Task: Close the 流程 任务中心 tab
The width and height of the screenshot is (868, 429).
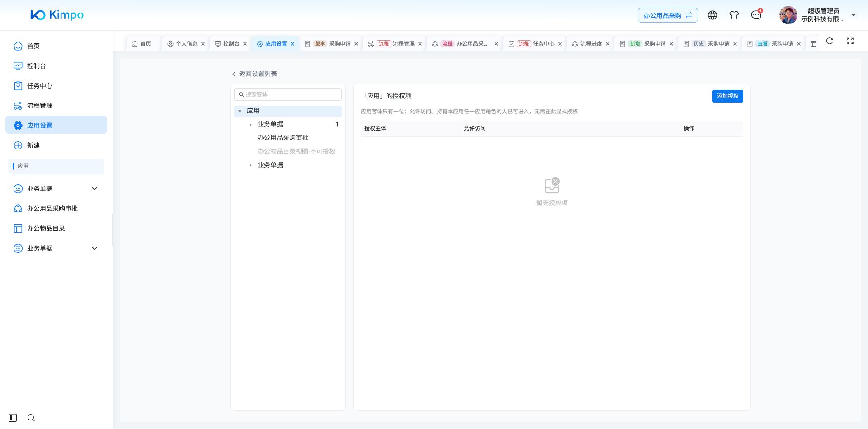Action: pyautogui.click(x=560, y=44)
